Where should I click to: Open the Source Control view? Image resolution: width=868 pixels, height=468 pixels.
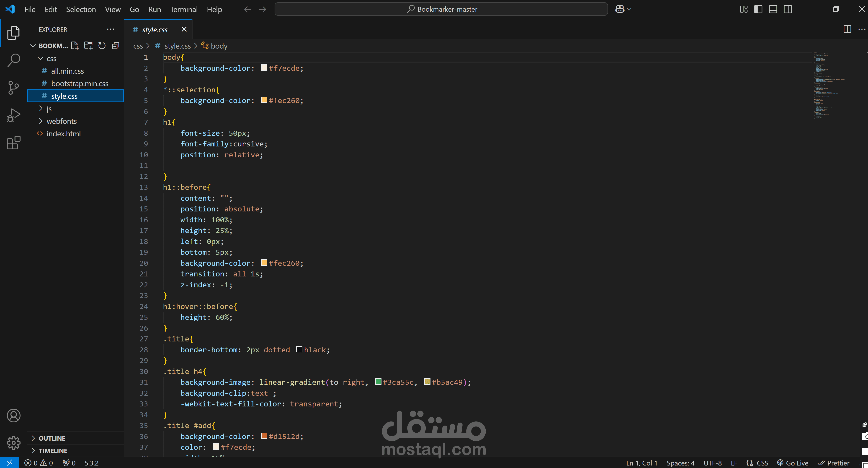click(x=13, y=88)
